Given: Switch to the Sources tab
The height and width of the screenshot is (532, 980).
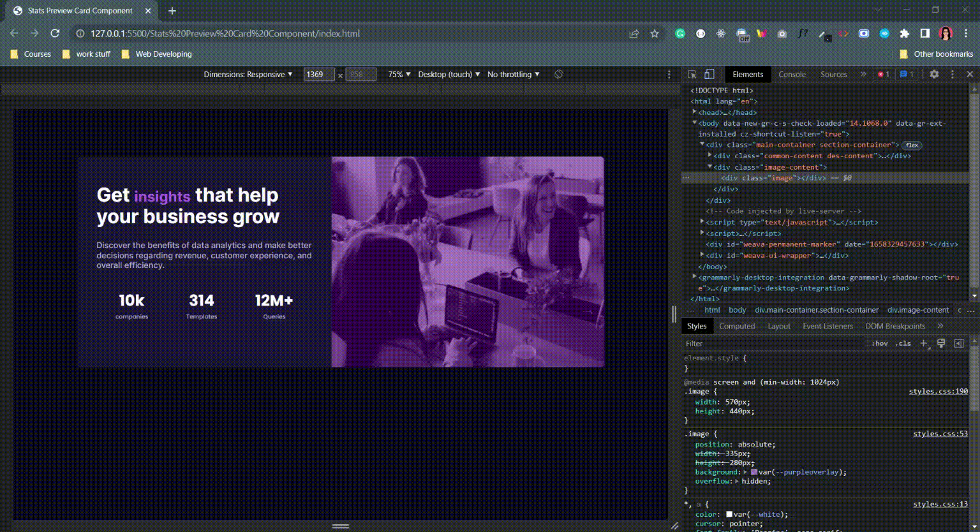Looking at the screenshot, I should [x=833, y=75].
